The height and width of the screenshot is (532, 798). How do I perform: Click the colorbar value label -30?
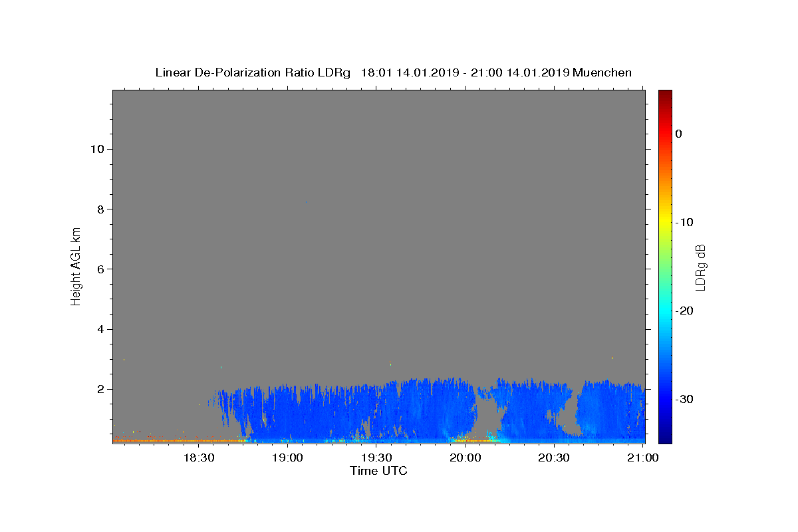click(684, 399)
